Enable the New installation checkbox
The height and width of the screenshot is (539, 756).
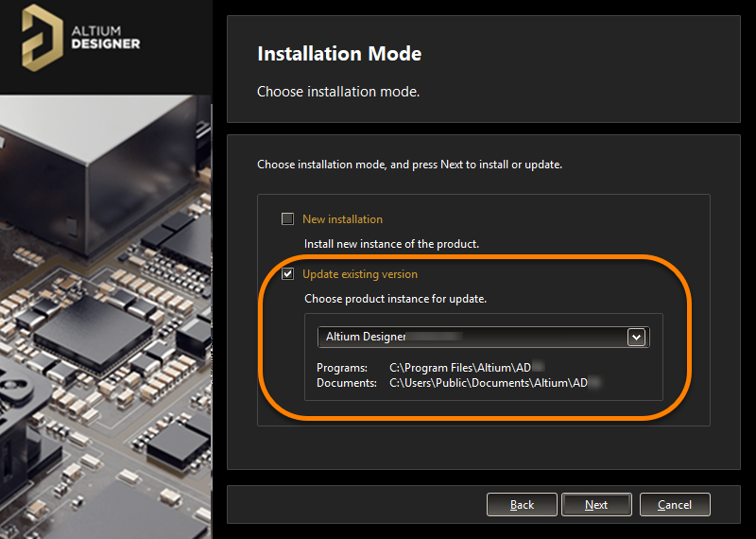(x=288, y=219)
